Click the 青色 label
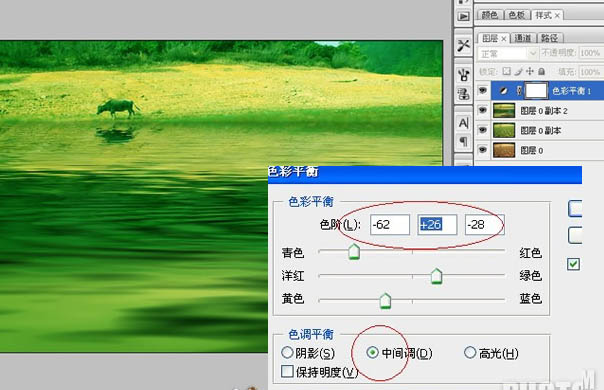604x390 pixels. pyautogui.click(x=293, y=253)
